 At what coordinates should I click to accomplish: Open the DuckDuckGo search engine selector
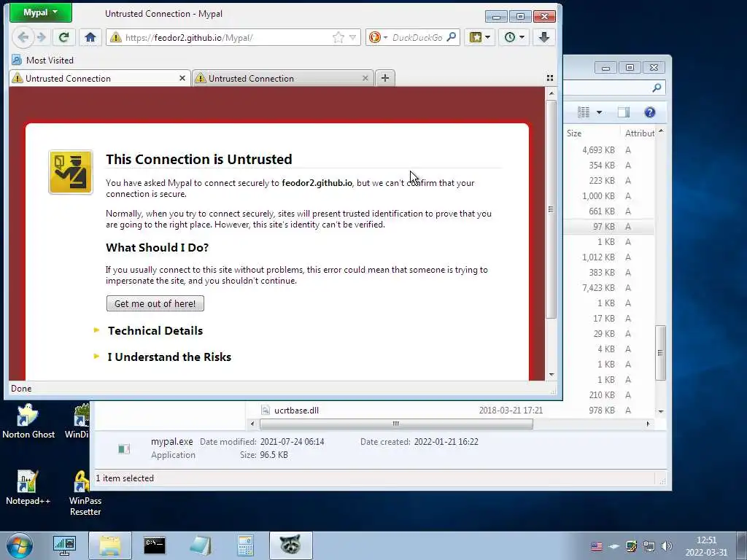[379, 37]
